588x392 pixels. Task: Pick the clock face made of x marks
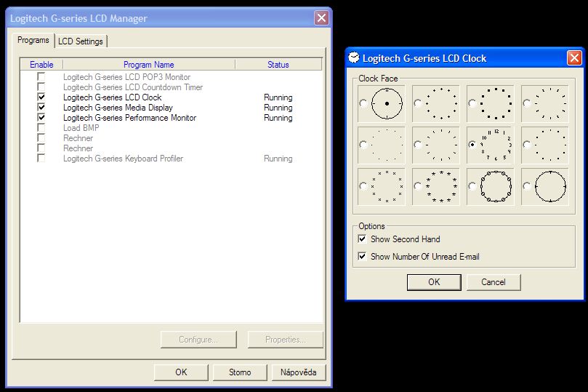point(363,186)
